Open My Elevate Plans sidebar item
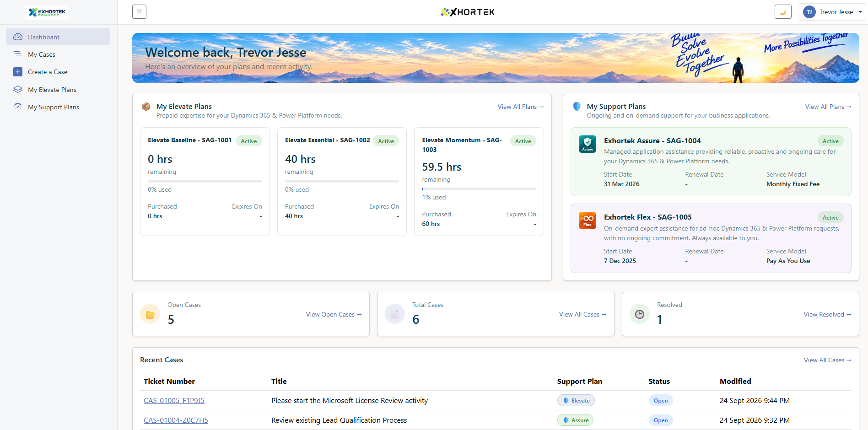The height and width of the screenshot is (430, 868). (58, 90)
